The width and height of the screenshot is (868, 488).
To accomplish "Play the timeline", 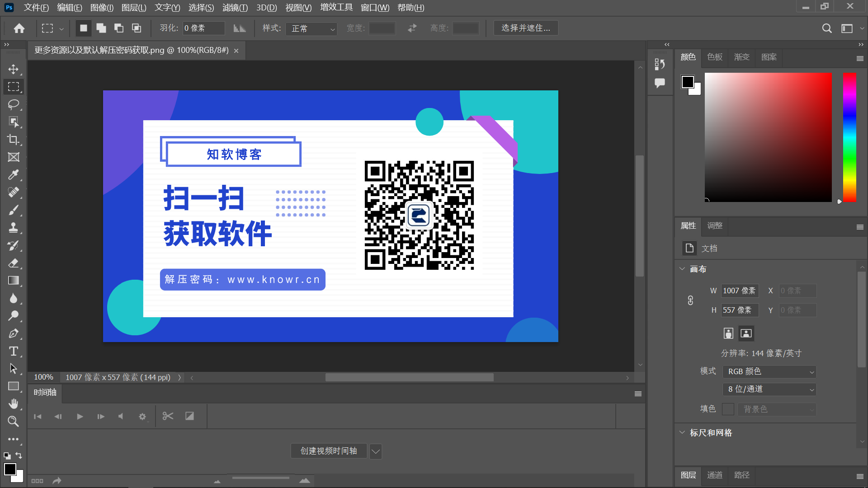I will click(80, 417).
